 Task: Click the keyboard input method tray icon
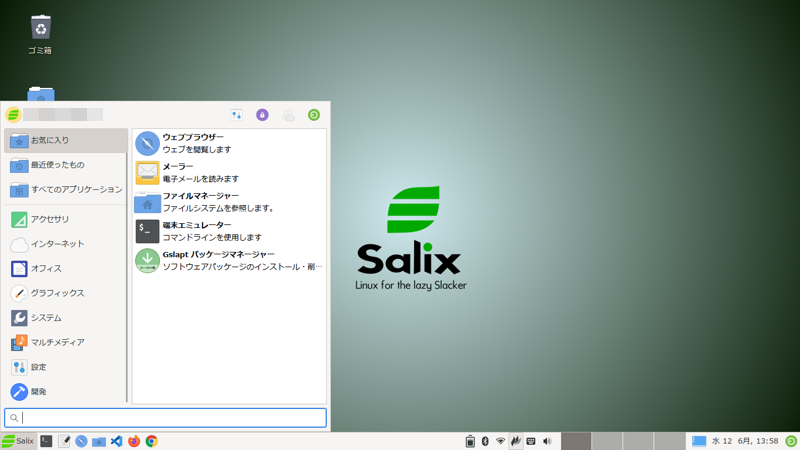click(x=531, y=441)
